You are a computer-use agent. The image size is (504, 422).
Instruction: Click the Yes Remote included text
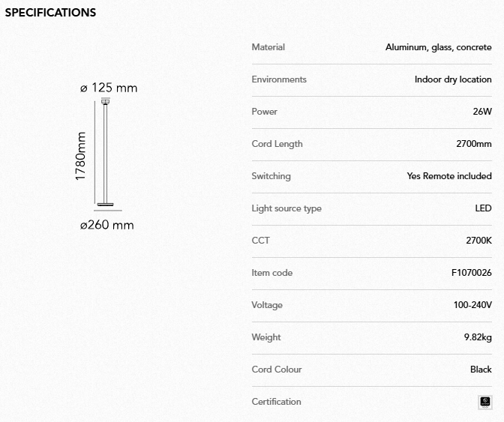pos(448,176)
